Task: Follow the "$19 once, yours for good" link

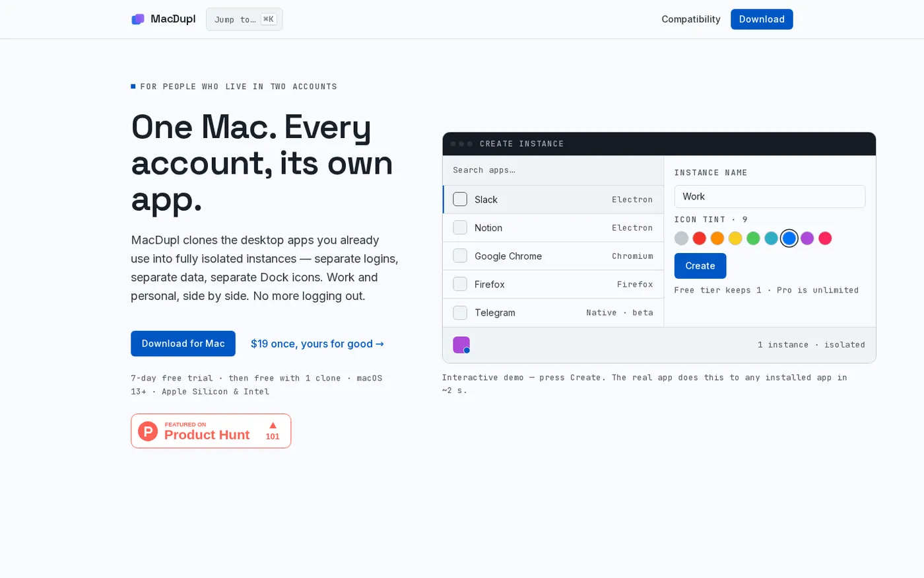Action: [x=317, y=343]
